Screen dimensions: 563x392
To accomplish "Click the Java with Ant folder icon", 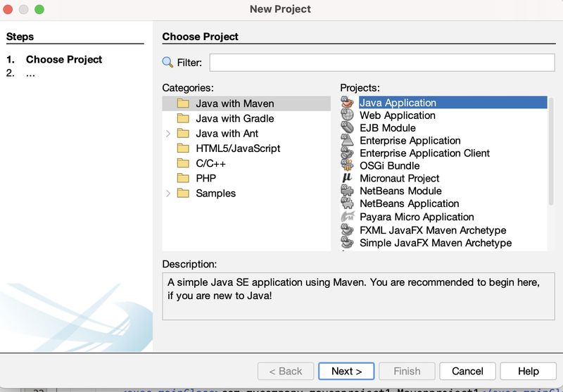I will (183, 133).
